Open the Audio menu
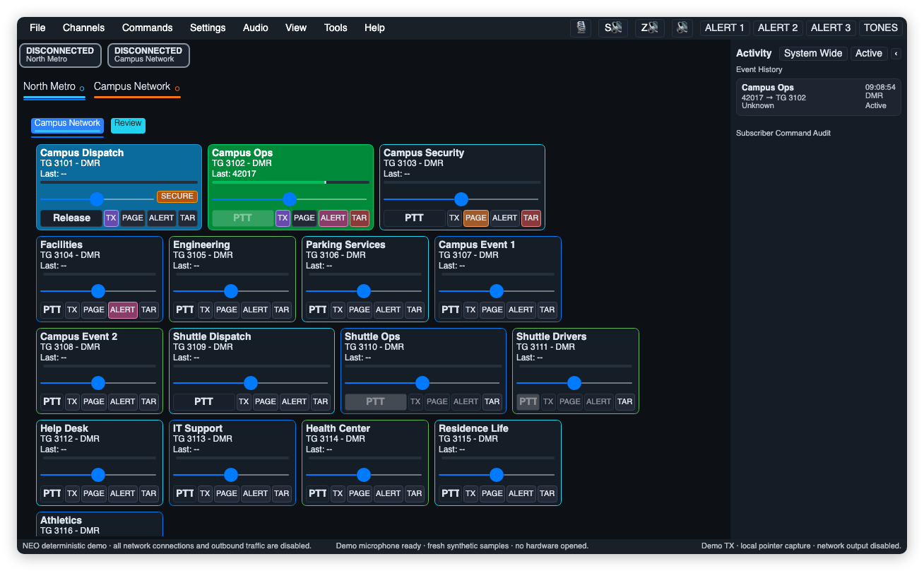924x571 pixels. point(256,28)
